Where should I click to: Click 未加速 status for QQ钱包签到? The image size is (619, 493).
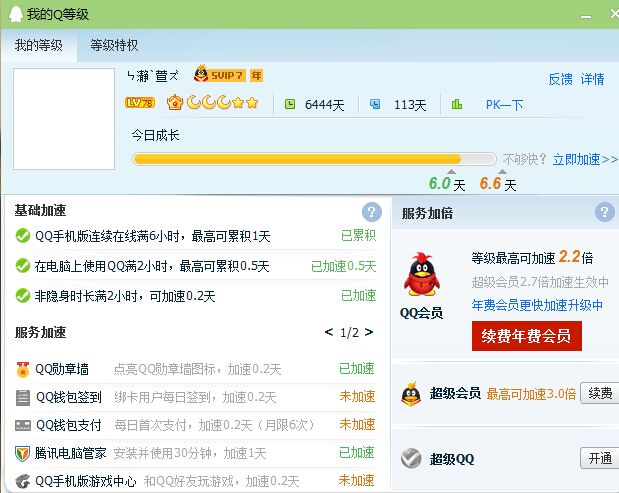(x=357, y=396)
